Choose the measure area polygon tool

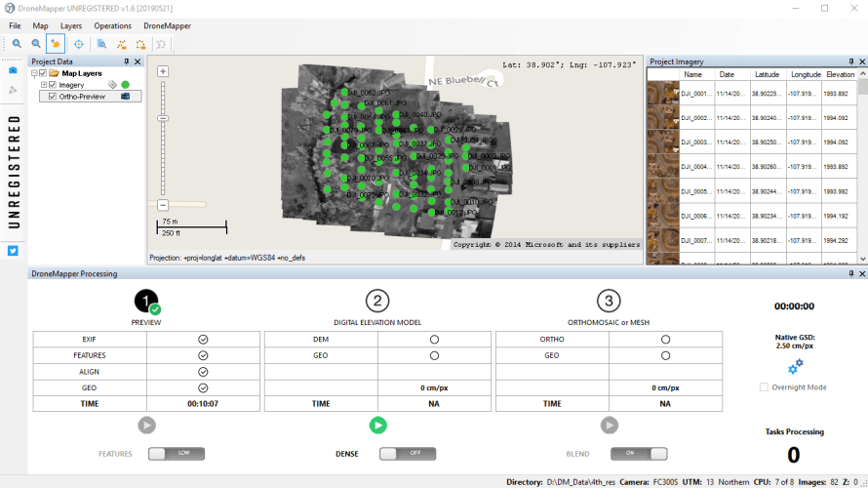click(x=140, y=44)
